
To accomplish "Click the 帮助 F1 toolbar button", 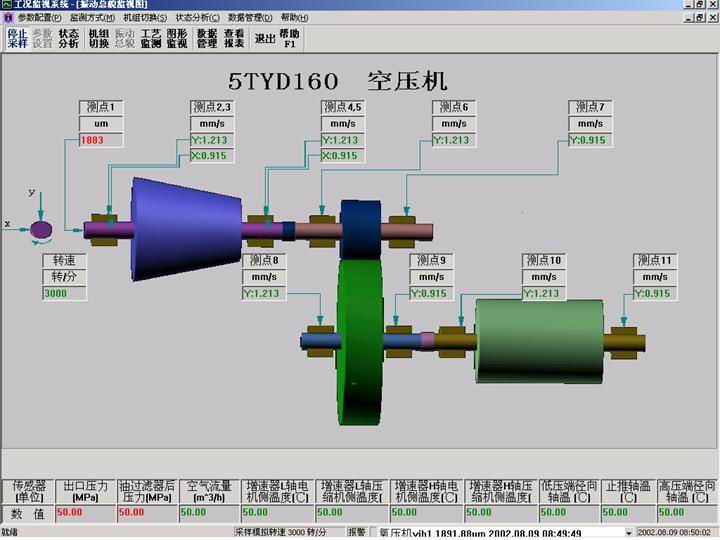I will coord(290,38).
